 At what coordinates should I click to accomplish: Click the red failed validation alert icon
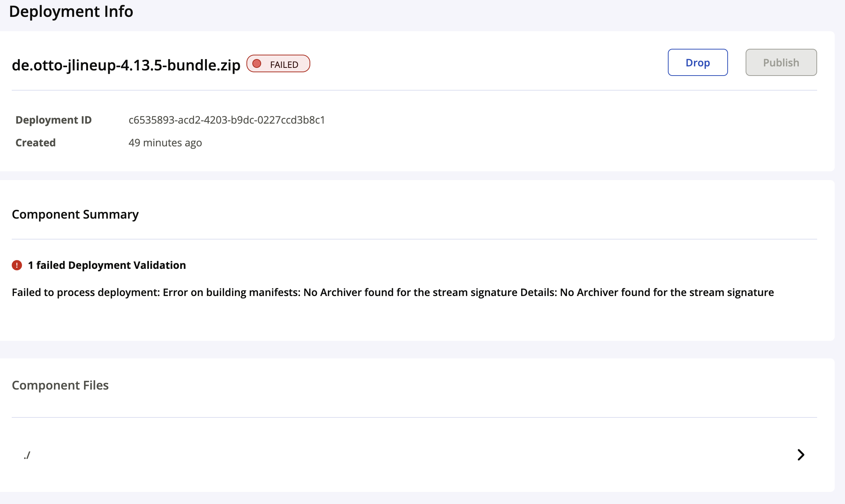(17, 265)
